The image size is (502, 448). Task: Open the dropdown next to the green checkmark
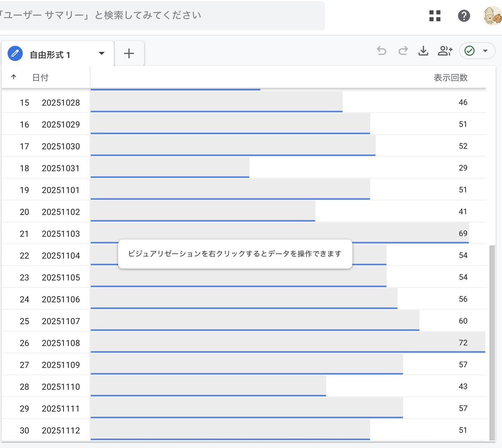coord(485,51)
